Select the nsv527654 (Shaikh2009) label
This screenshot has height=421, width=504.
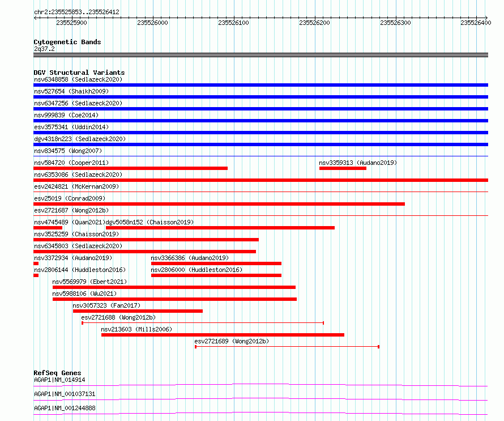71,91
